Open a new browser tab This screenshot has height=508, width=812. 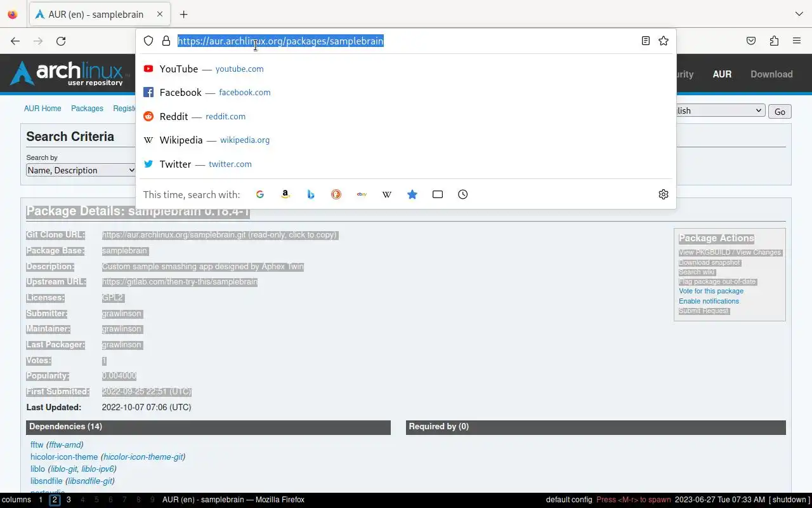pos(183,14)
